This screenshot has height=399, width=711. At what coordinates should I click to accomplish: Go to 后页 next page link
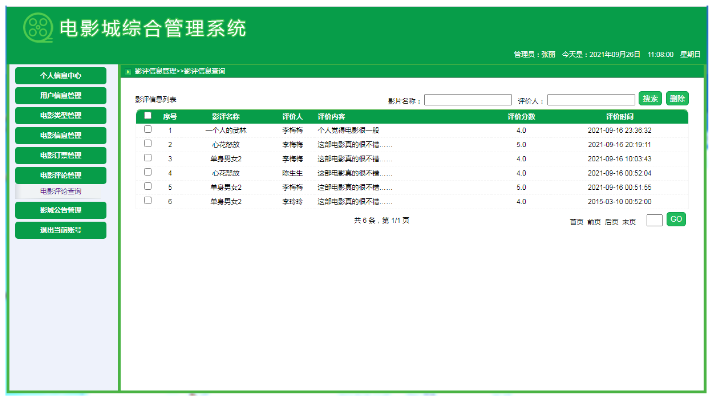click(612, 222)
